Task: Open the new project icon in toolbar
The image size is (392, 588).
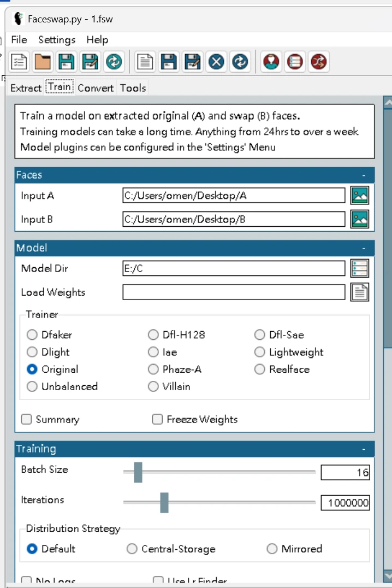Action: pyautogui.click(x=19, y=62)
